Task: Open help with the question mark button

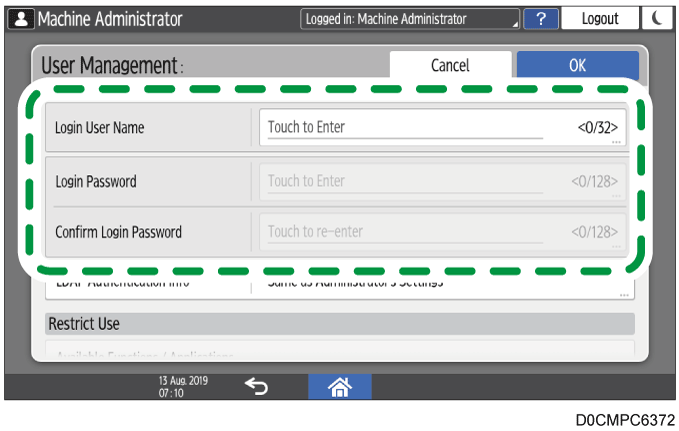Action: point(540,18)
